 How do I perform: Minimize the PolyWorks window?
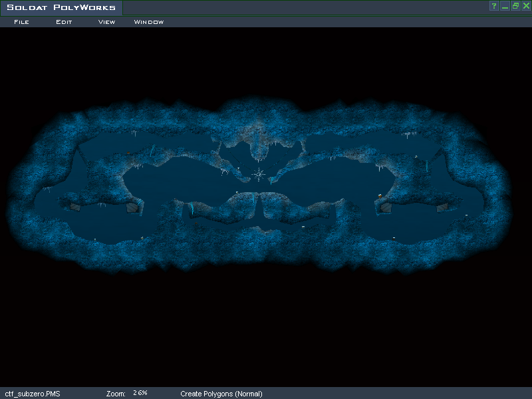click(x=505, y=6)
